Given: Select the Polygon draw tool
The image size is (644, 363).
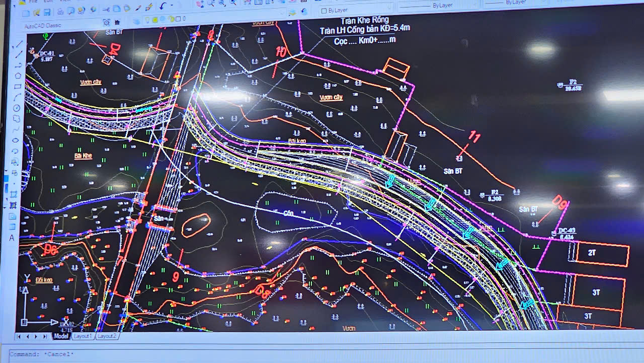Looking at the screenshot, I should click(x=18, y=76).
